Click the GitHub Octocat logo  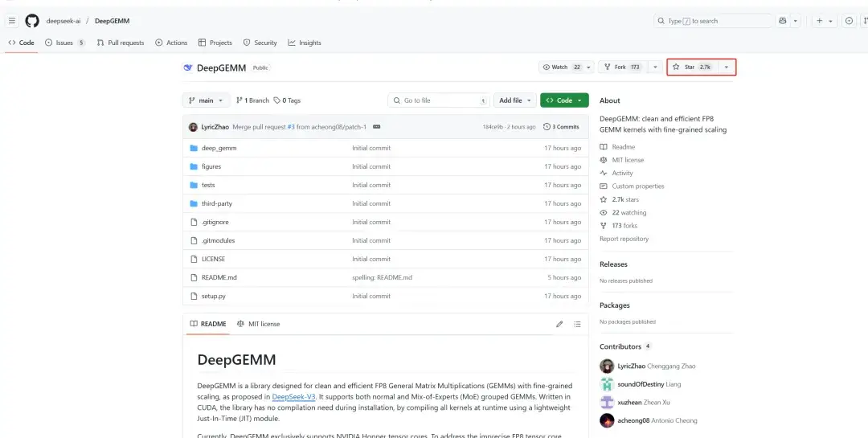[32, 21]
